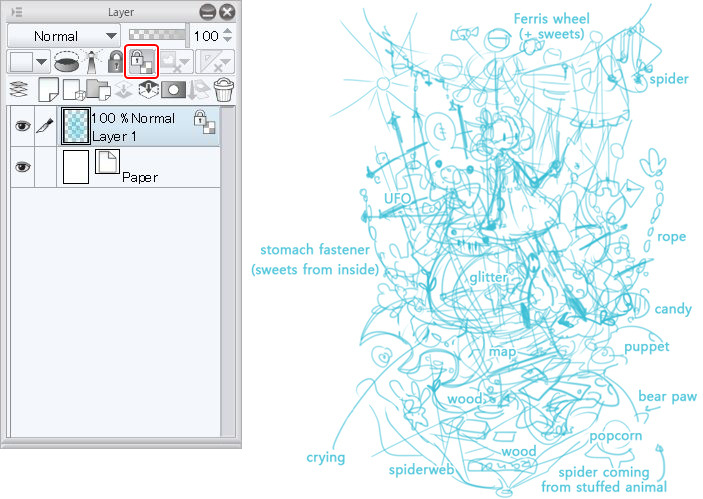The width and height of the screenshot is (703, 499).
Task: Click the 'puppet' annotation on the sketch
Action: tap(647, 347)
